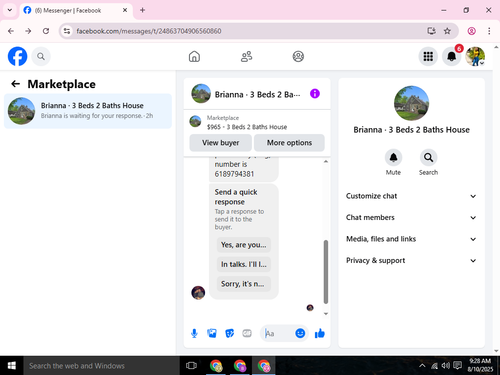Screen dimensions: 500x375
Task: Click the chat header name Brianna
Action: click(257, 94)
